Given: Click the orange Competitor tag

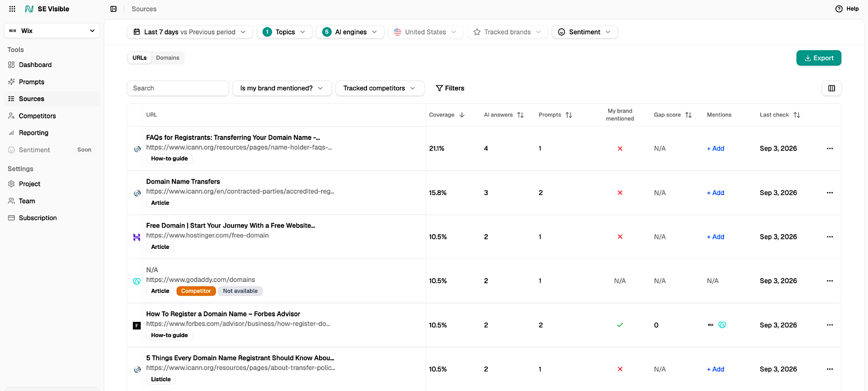Looking at the screenshot, I should click(x=196, y=291).
